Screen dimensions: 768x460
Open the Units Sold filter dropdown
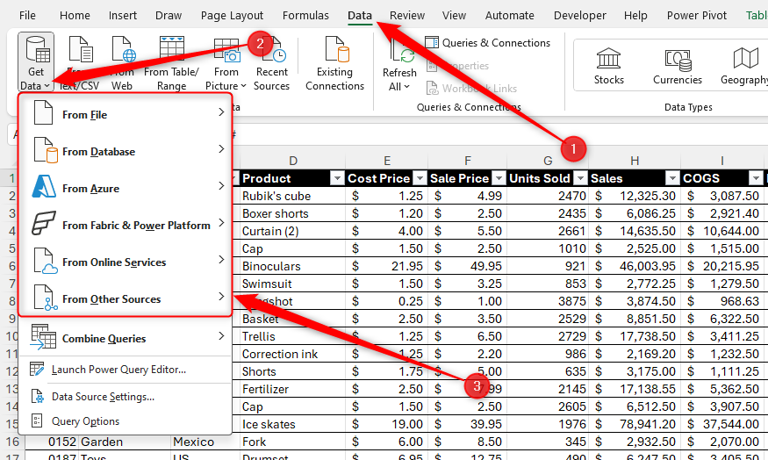580,178
